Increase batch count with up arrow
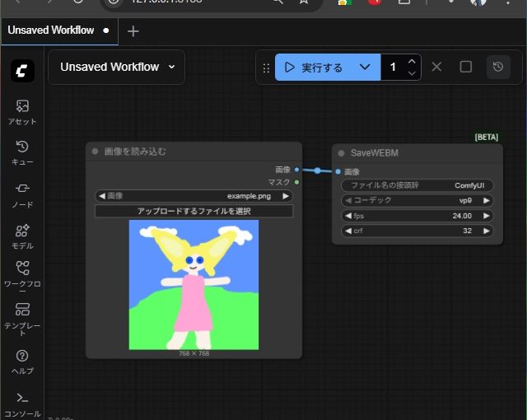 coord(412,62)
